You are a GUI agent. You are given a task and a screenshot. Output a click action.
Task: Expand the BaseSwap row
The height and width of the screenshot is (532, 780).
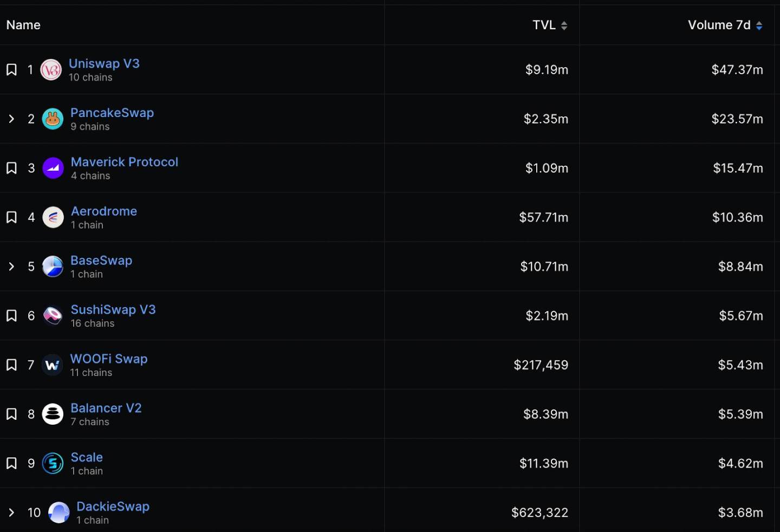[x=11, y=267]
